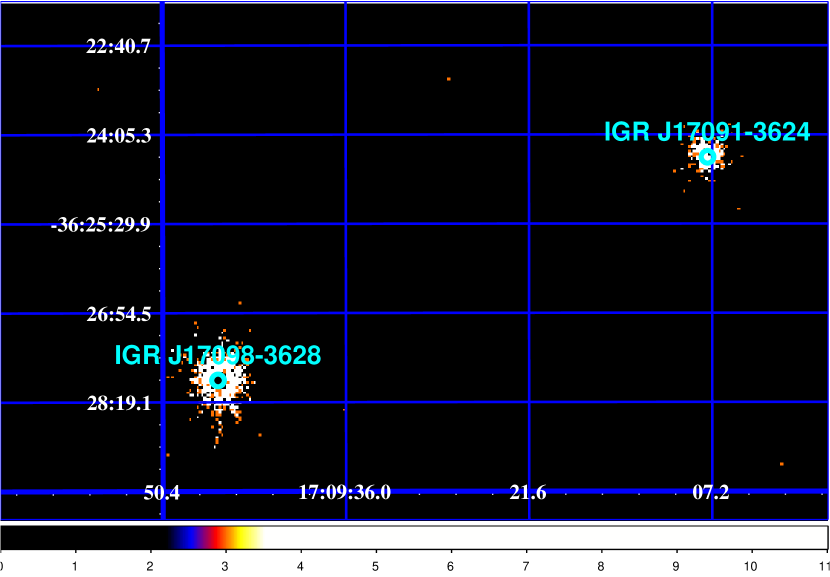
Task: Click the declination label 22:40.7
Action: click(119, 47)
